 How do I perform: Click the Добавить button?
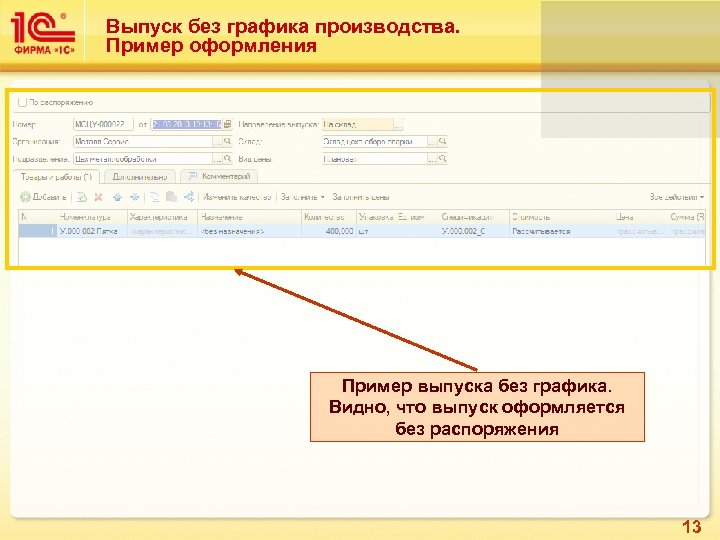pyautogui.click(x=43, y=197)
